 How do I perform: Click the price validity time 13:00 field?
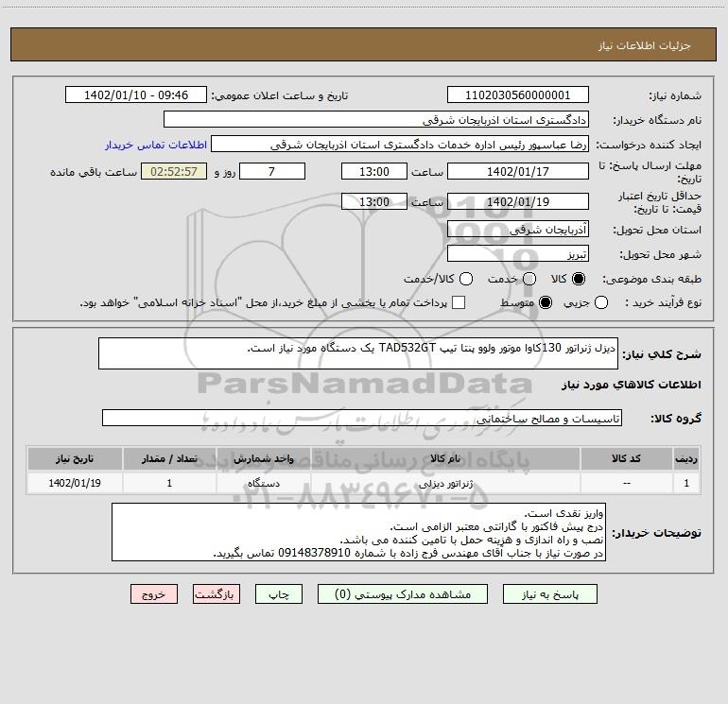point(374,202)
